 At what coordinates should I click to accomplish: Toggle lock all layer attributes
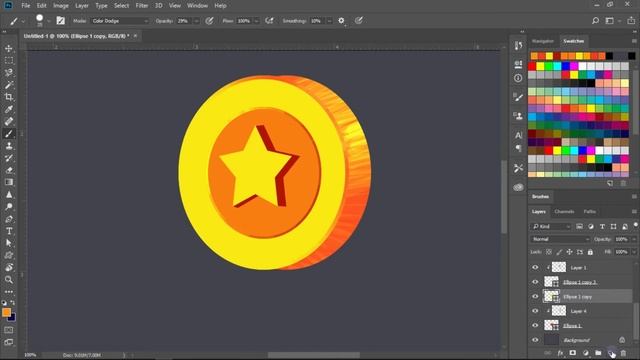[x=590, y=252]
